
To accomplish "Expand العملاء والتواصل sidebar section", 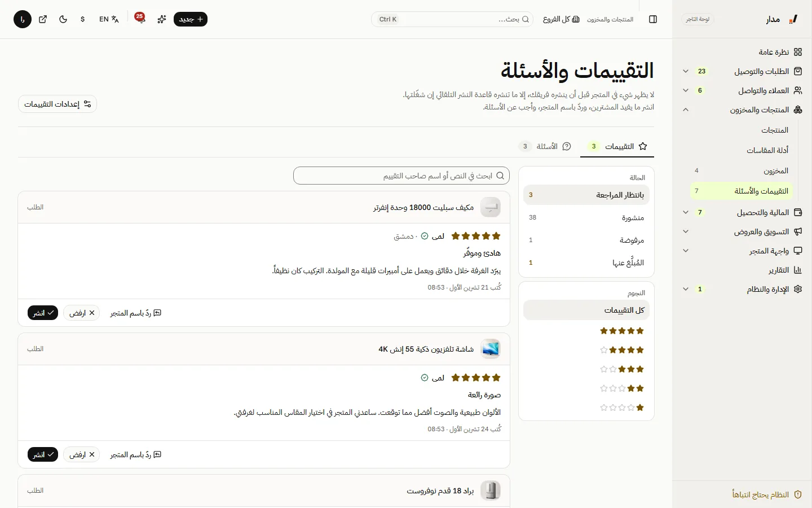I will point(742,90).
